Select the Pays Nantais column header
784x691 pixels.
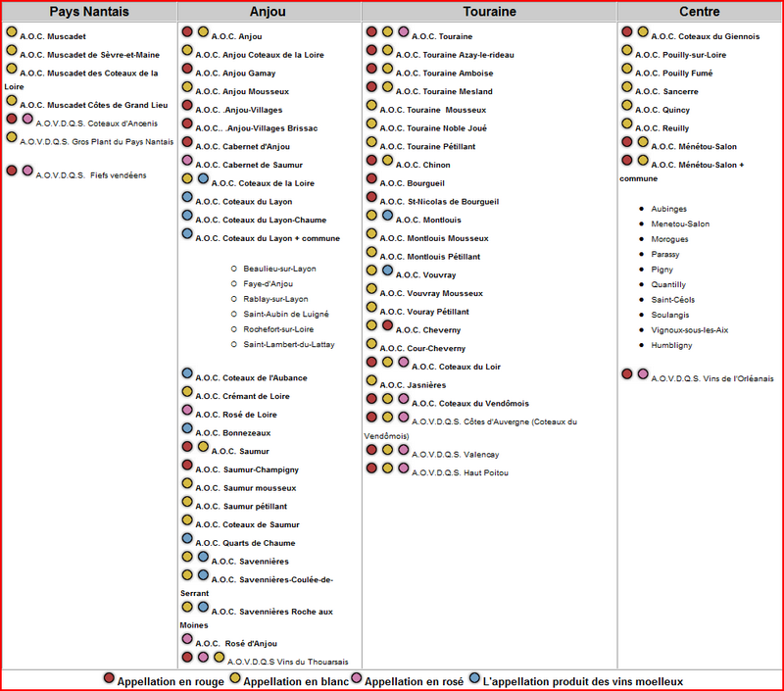click(x=89, y=12)
